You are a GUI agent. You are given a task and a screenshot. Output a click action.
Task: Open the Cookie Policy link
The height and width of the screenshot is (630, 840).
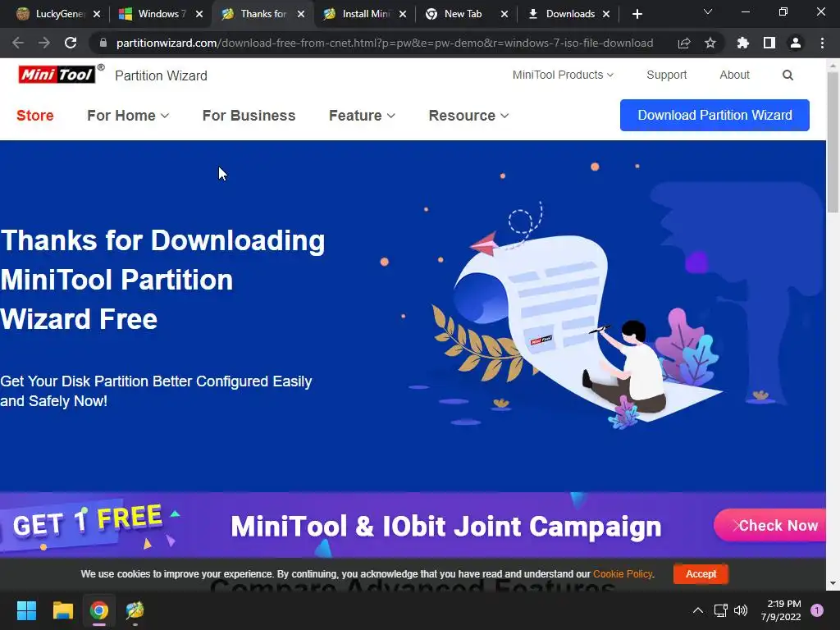pos(623,573)
